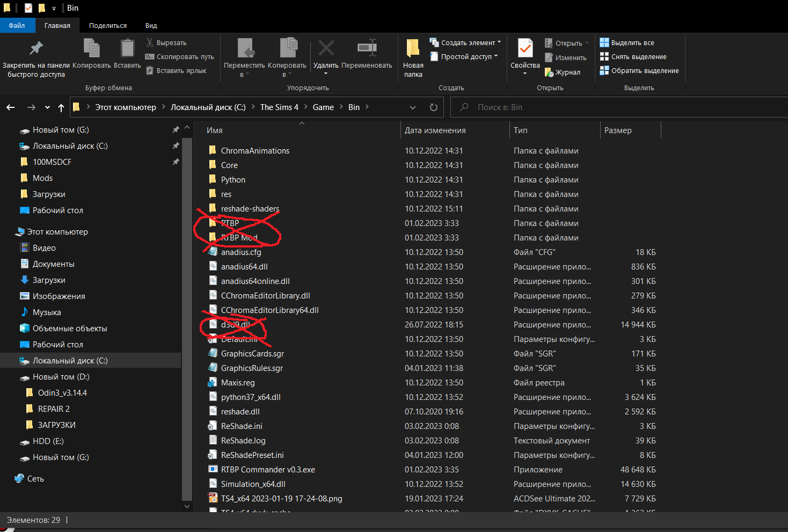
Task: Click Выделить все (Select all)
Action: pyautogui.click(x=627, y=42)
